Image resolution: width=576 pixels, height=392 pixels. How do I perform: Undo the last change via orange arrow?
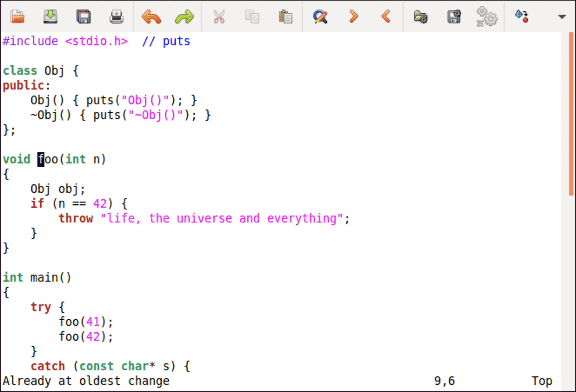(x=151, y=17)
